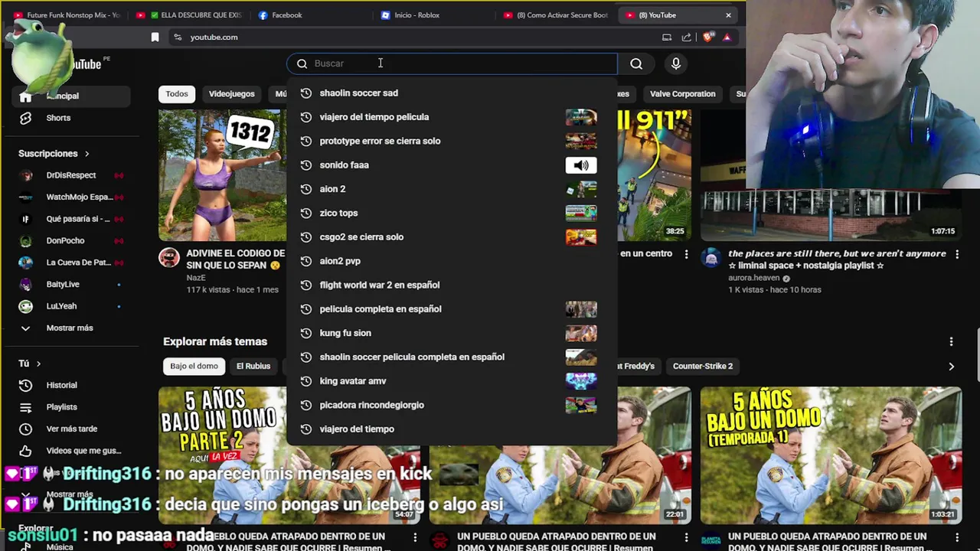Select suggestion sonido faaa
Viewport: 980px width, 551px height.
point(452,165)
